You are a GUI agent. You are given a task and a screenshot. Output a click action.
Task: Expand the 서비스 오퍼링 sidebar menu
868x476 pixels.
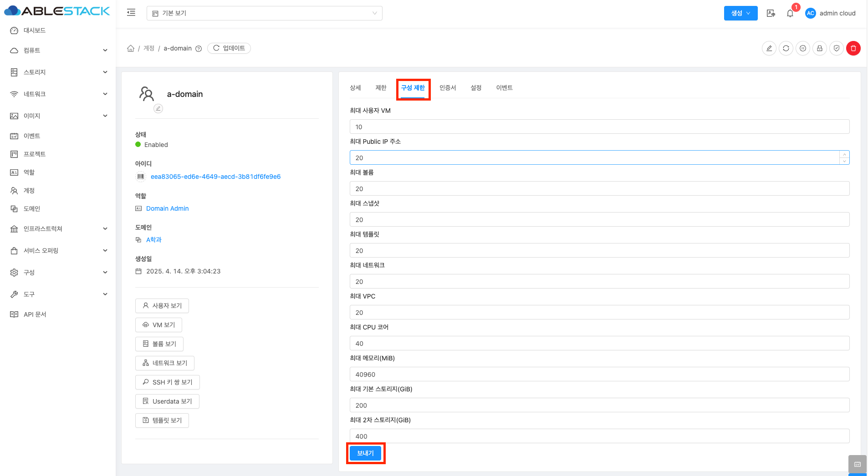coord(59,251)
